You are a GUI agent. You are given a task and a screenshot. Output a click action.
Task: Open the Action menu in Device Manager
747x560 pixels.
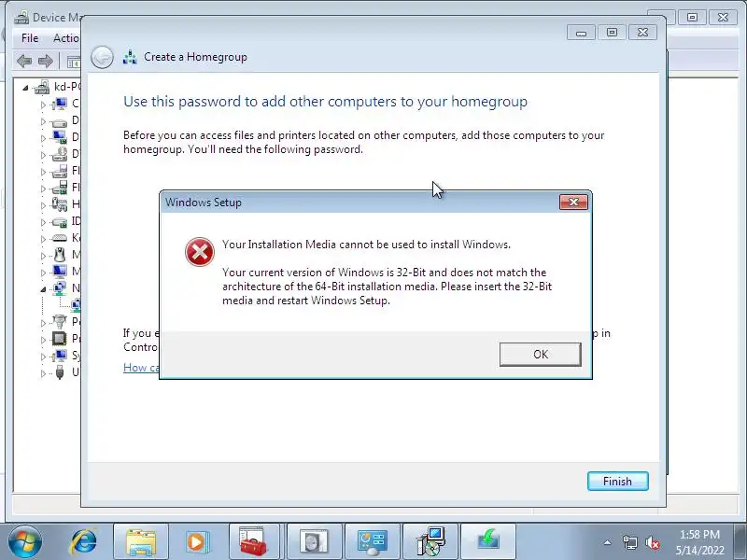[65, 38]
